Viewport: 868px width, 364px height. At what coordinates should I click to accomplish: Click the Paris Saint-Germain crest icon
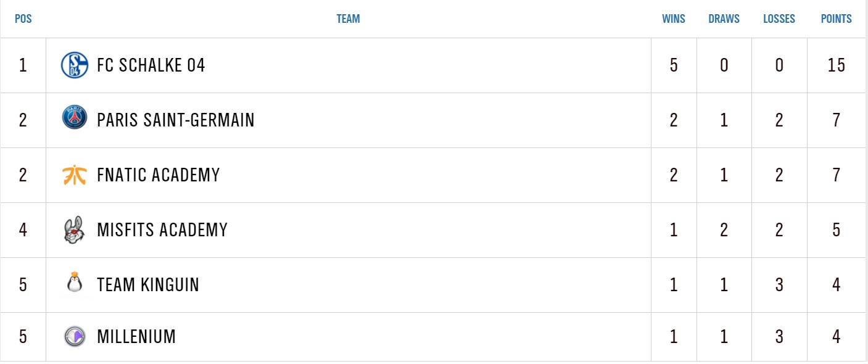(x=75, y=118)
